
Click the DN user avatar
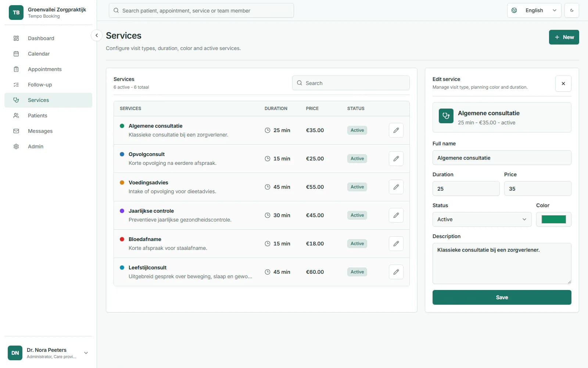coord(15,353)
